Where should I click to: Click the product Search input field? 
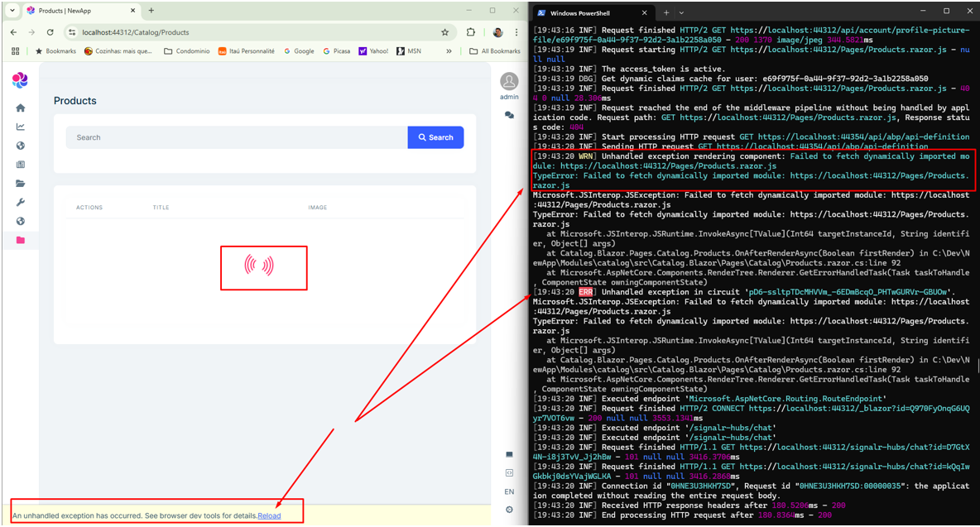[x=237, y=137]
